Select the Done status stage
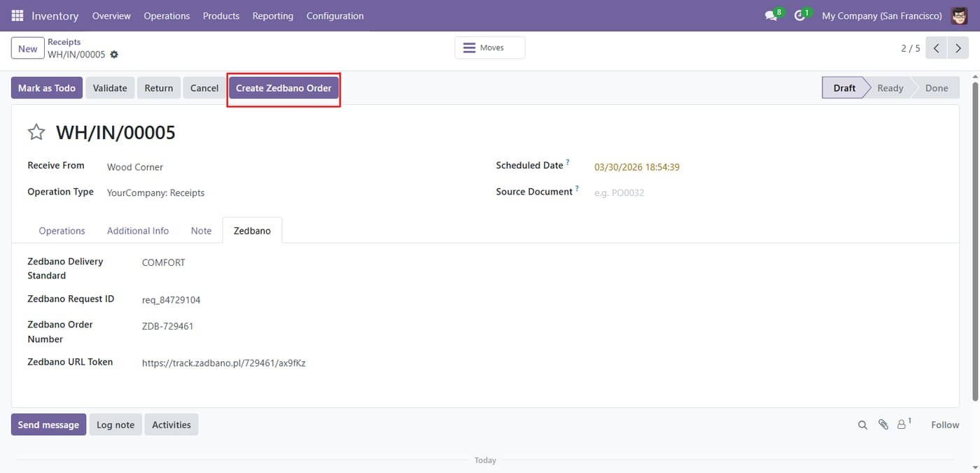This screenshot has width=980, height=473. 937,88
